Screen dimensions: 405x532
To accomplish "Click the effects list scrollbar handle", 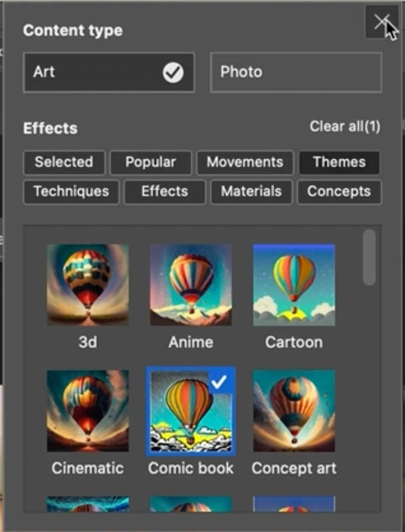I will [x=369, y=257].
